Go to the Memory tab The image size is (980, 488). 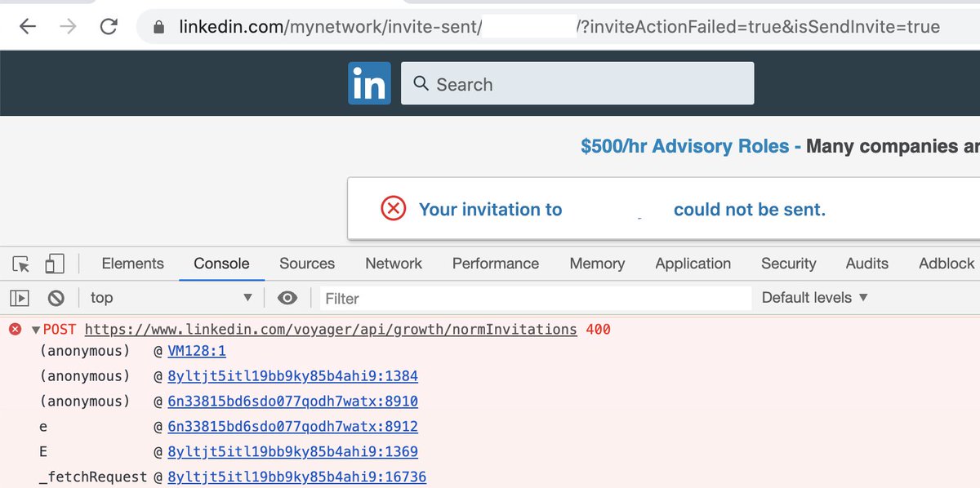coord(597,264)
